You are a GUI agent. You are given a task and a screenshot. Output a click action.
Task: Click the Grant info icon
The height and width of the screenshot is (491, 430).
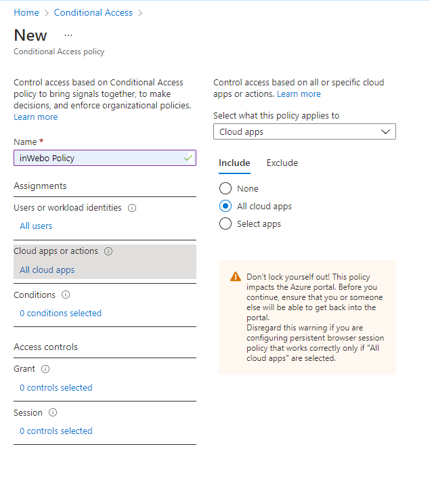[45, 369]
